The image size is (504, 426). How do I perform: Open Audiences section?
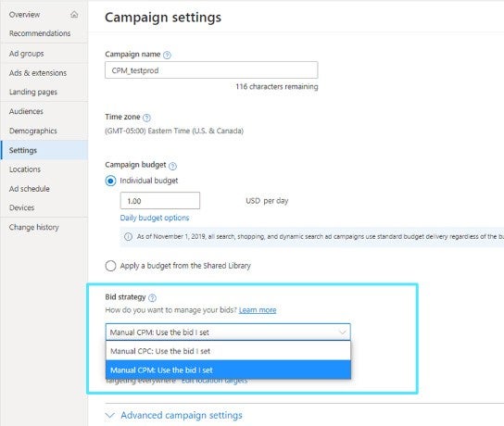pyautogui.click(x=26, y=111)
